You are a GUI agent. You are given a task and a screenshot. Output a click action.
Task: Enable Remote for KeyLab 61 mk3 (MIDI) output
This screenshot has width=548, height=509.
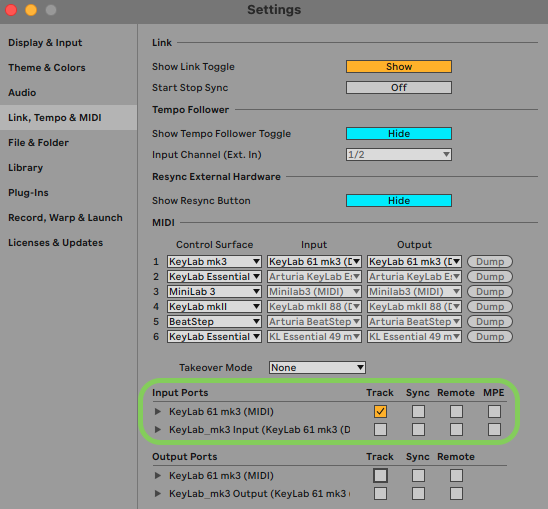(456, 475)
